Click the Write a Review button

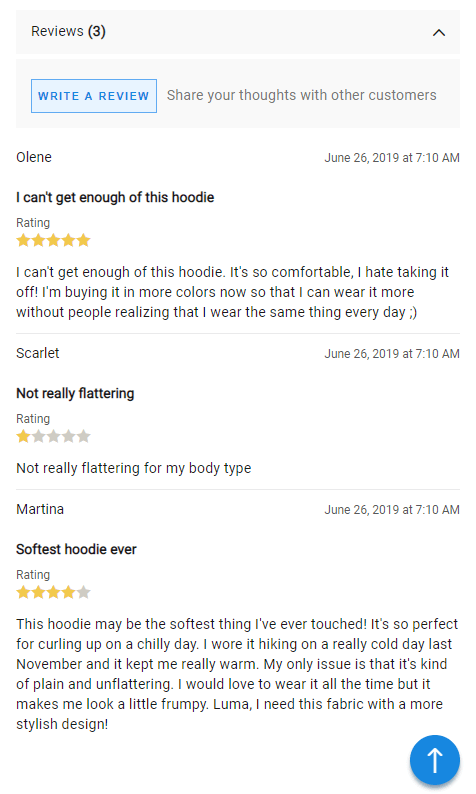tap(94, 96)
